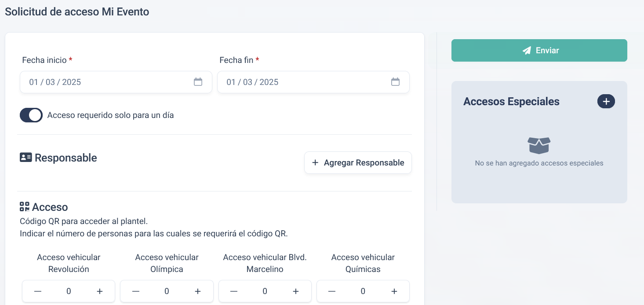This screenshot has height=305, width=644.
Task: Decrement Acceso vehicular Revolución counter
Action: click(x=37, y=291)
